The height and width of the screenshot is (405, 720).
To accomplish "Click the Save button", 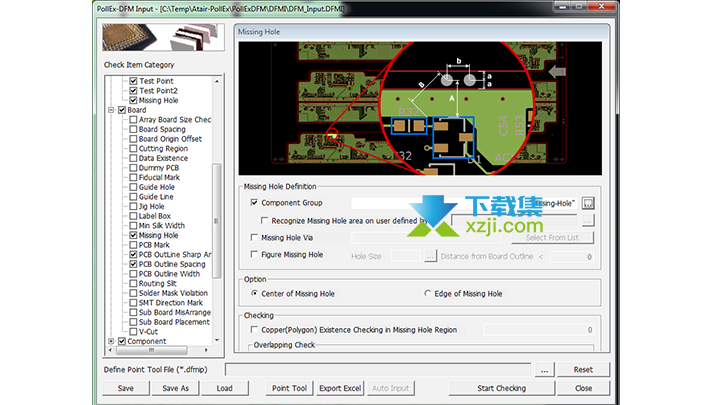I will click(126, 388).
